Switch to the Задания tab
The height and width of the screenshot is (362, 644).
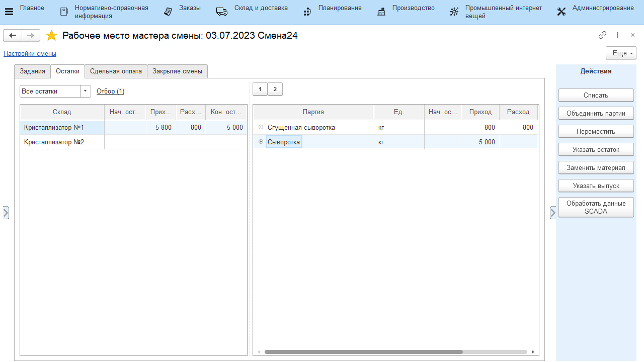(x=32, y=71)
